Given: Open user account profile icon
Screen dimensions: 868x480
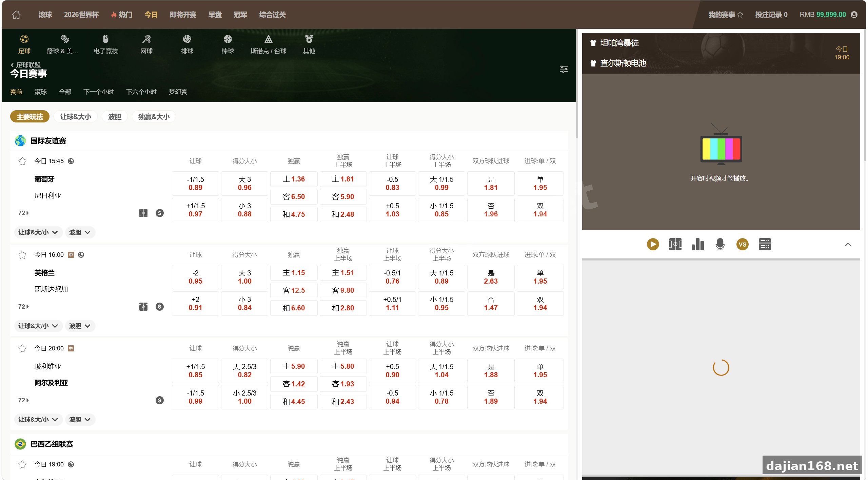Looking at the screenshot, I should coord(854,15).
